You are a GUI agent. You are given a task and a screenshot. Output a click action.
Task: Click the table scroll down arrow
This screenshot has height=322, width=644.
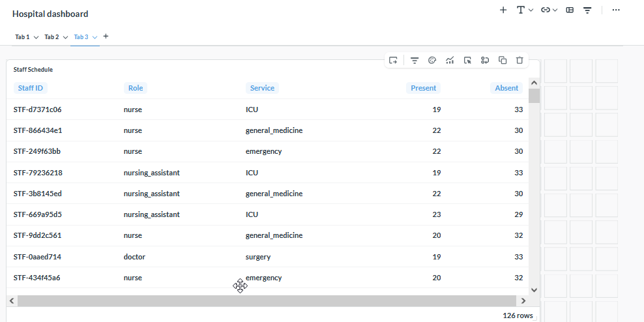(x=534, y=290)
